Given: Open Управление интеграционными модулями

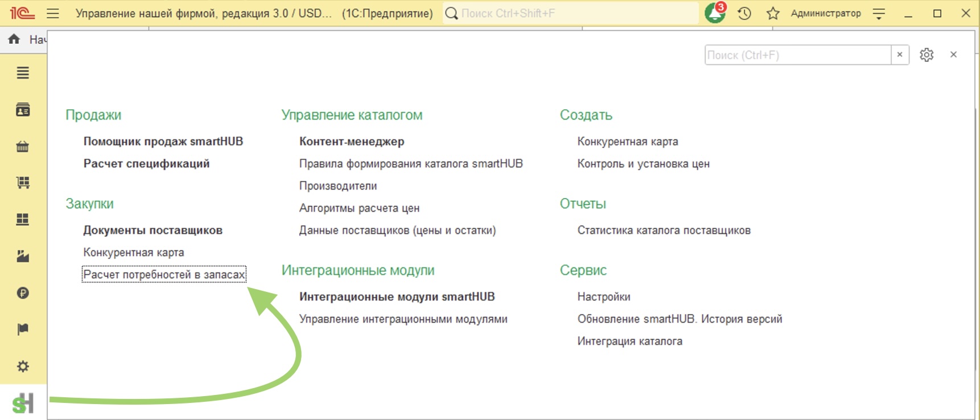Looking at the screenshot, I should (403, 319).
